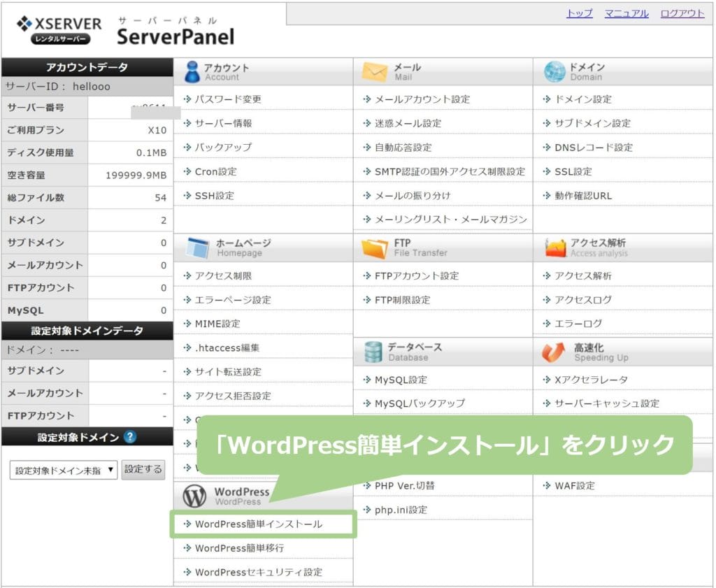Click the XSERVER ServerPanel logo
The width and height of the screenshot is (716, 588).
[124, 30]
